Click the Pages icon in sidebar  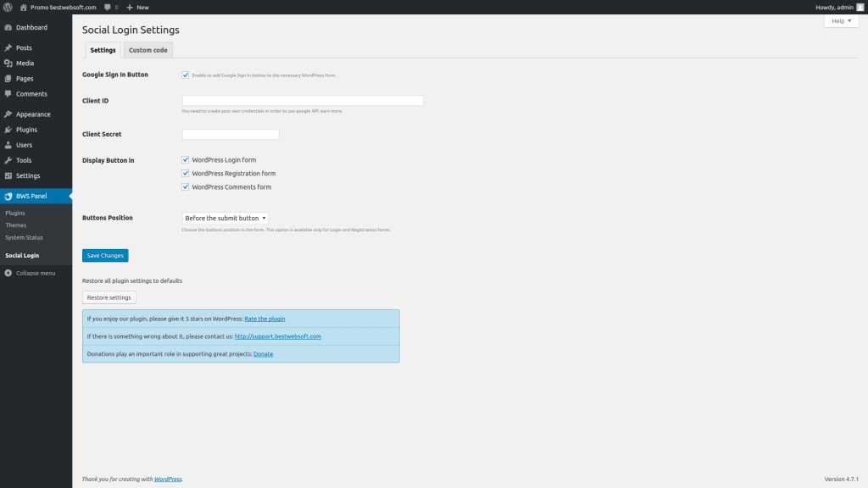pyautogui.click(x=8, y=79)
